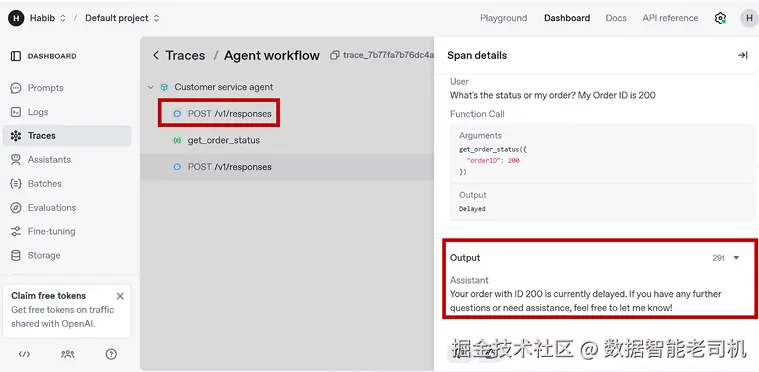Viewport: 759px width, 372px height.
Task: Open the API reference tab
Action: [x=670, y=18]
